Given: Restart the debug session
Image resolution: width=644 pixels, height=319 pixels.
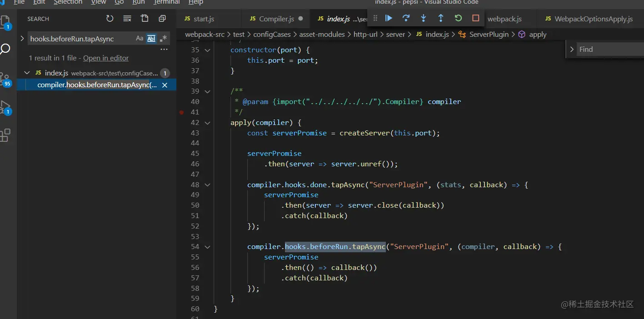Looking at the screenshot, I should click(458, 18).
